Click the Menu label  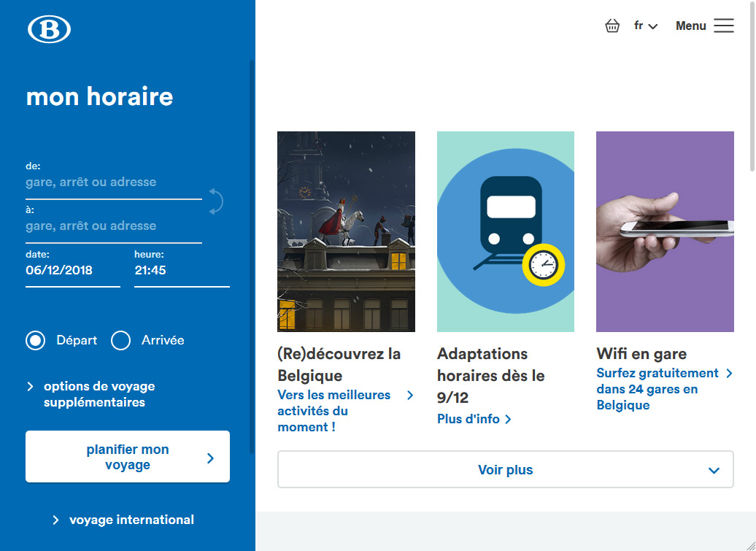click(690, 26)
